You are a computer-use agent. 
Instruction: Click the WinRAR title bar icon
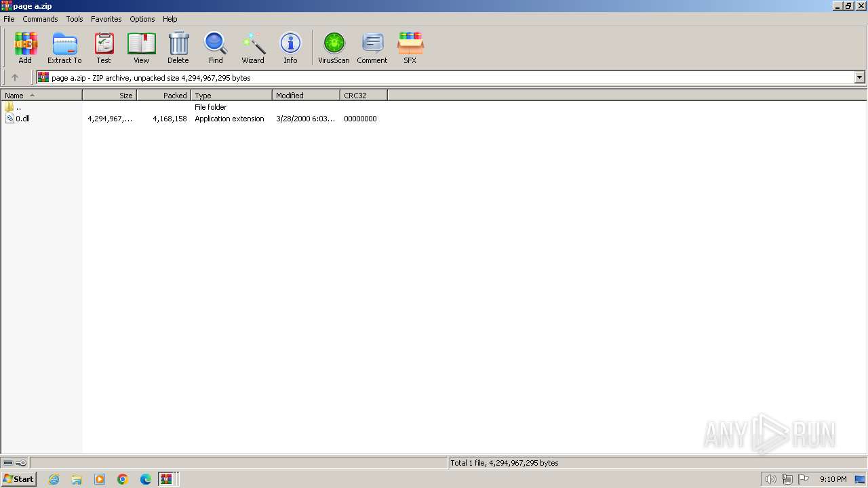click(x=6, y=6)
